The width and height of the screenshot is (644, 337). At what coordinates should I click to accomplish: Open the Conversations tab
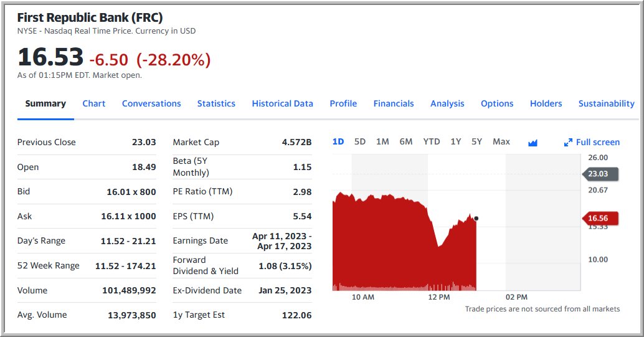[151, 103]
